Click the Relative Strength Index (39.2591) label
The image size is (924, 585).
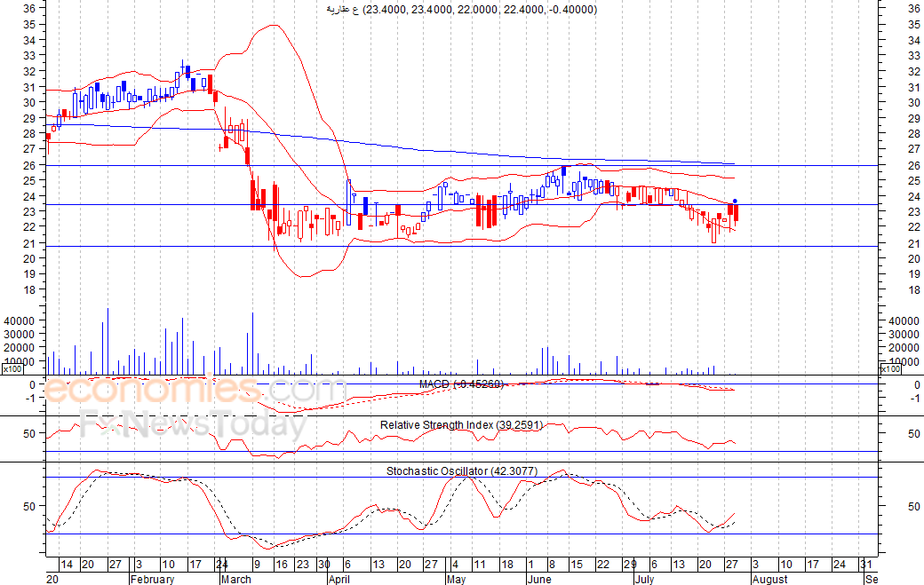point(461,425)
